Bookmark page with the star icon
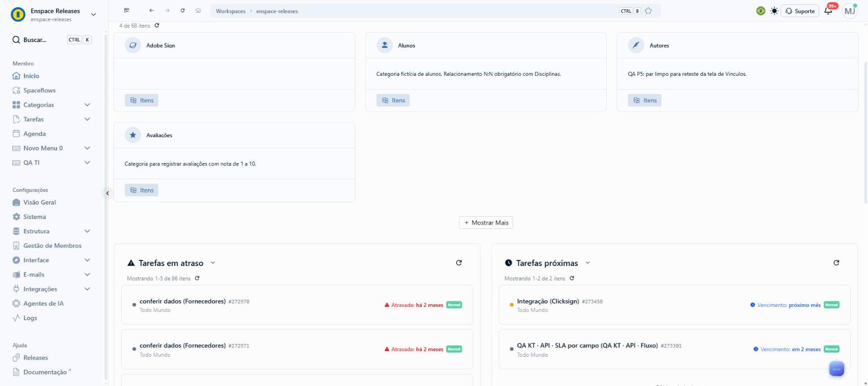This screenshot has width=868, height=386. (x=648, y=11)
